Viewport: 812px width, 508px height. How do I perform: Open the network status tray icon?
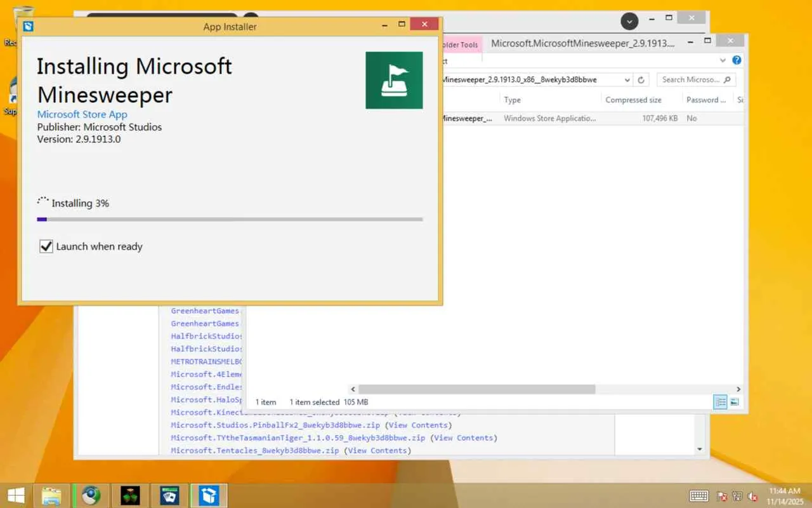click(x=738, y=496)
